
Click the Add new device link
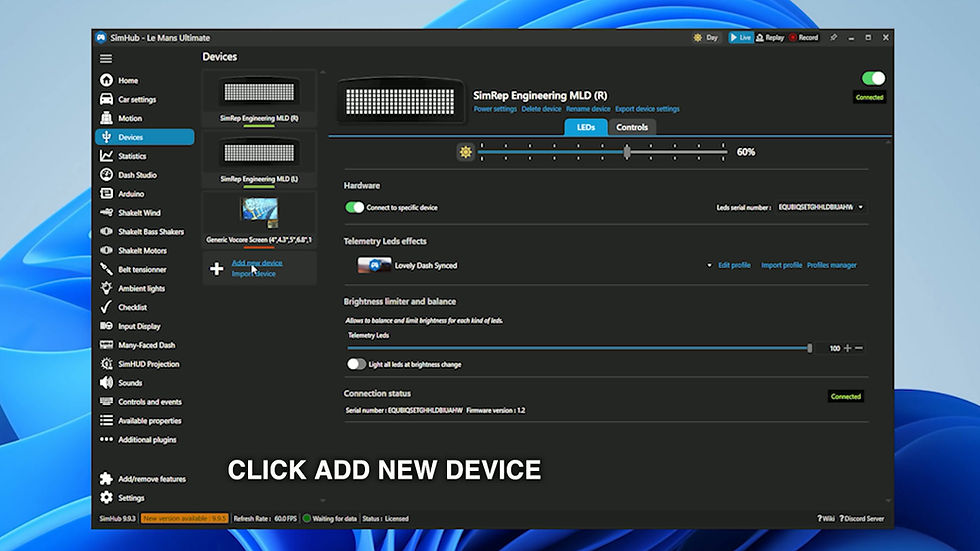tap(257, 263)
